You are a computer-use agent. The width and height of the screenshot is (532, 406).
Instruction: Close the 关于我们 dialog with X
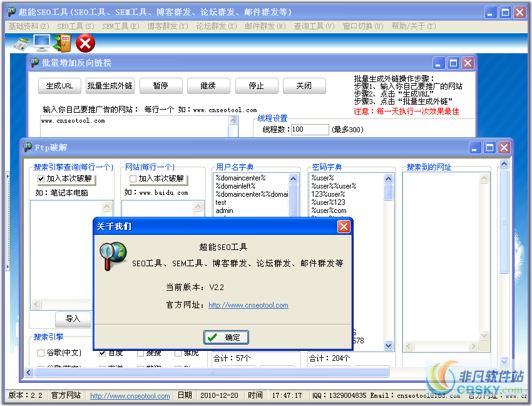(x=344, y=226)
